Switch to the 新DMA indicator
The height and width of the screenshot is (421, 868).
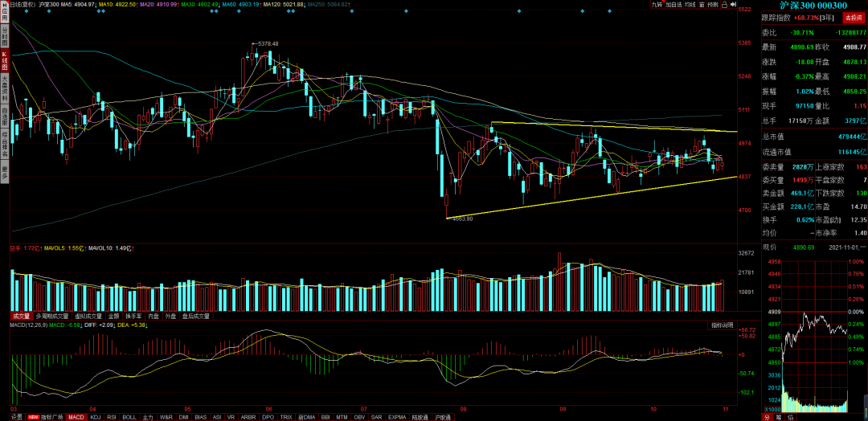click(307, 417)
